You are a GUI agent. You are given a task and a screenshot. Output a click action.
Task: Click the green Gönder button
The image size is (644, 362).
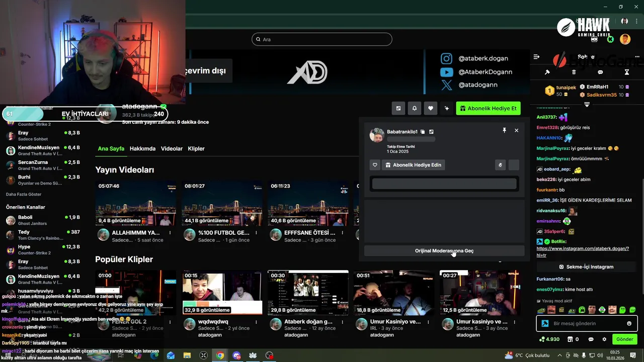click(x=625, y=339)
